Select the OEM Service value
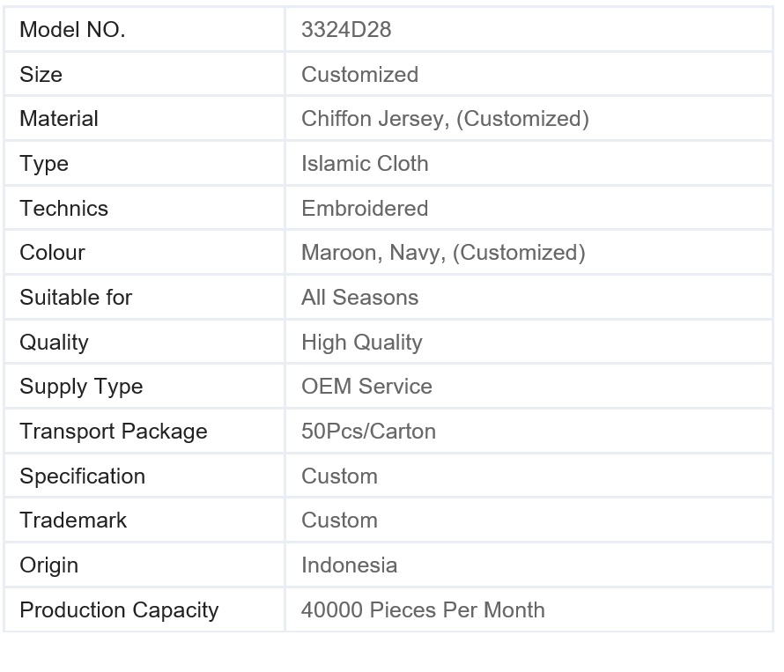 coord(367,387)
